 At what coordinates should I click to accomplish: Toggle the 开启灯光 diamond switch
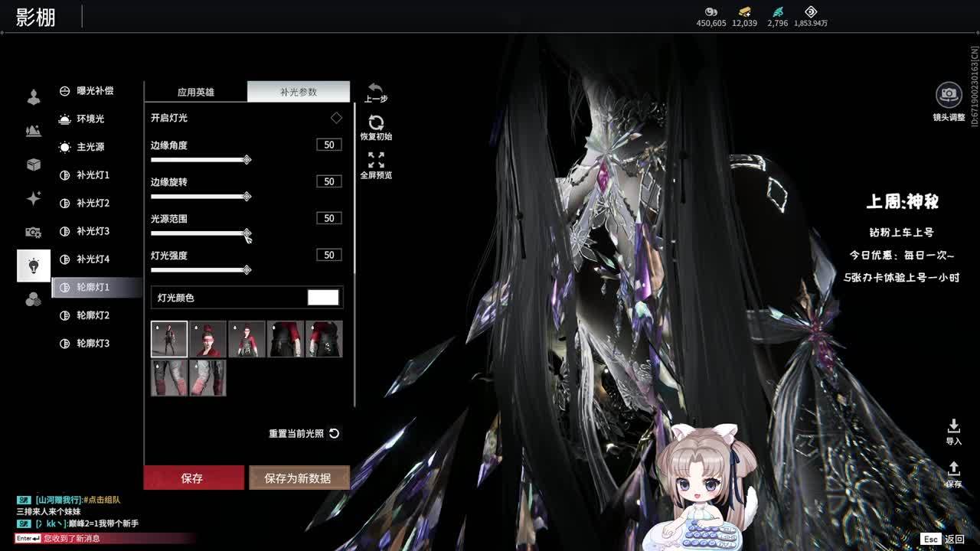(336, 118)
